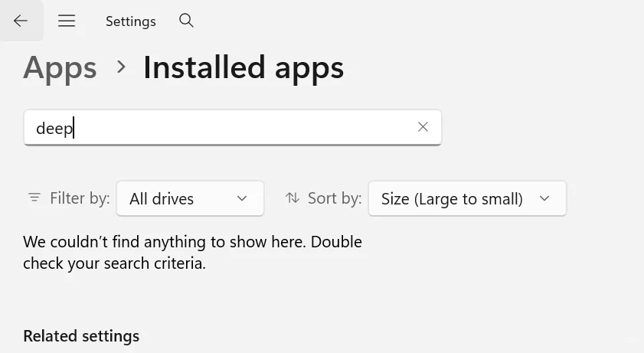Click the Settings window title
The width and height of the screenshot is (644, 353).
click(x=131, y=21)
